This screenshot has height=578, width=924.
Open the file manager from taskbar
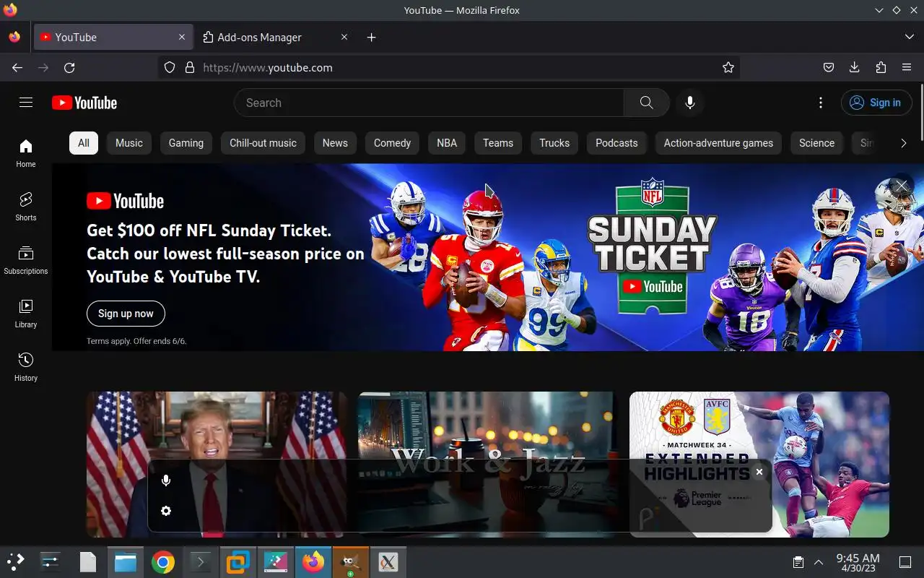click(126, 562)
